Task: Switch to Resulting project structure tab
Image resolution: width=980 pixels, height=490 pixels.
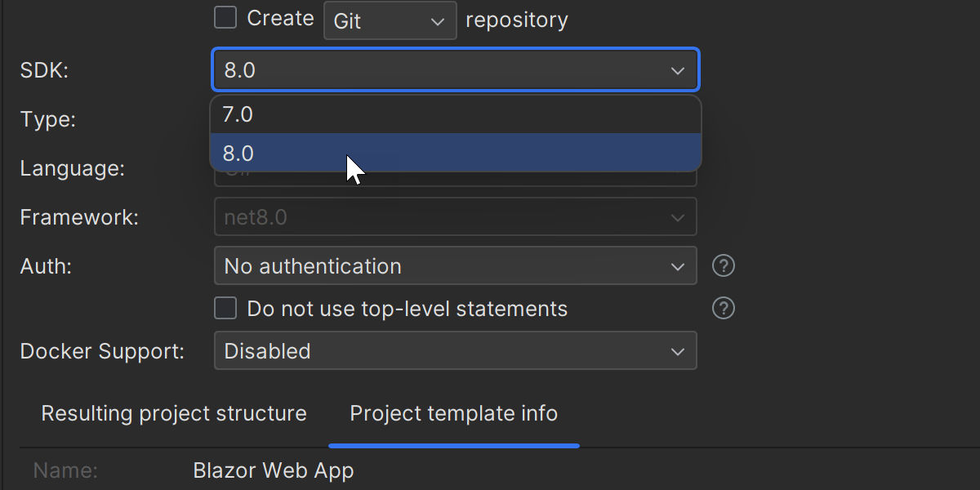Action: click(174, 414)
